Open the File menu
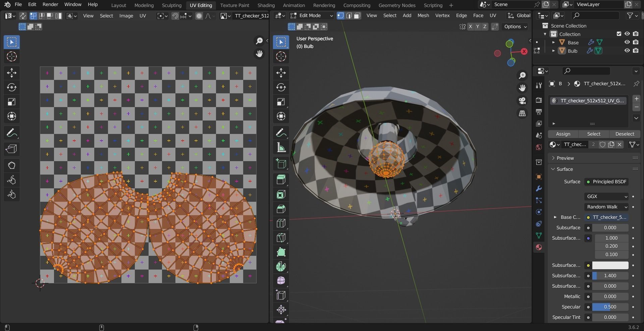The width and height of the screenshot is (644, 331). [x=18, y=4]
